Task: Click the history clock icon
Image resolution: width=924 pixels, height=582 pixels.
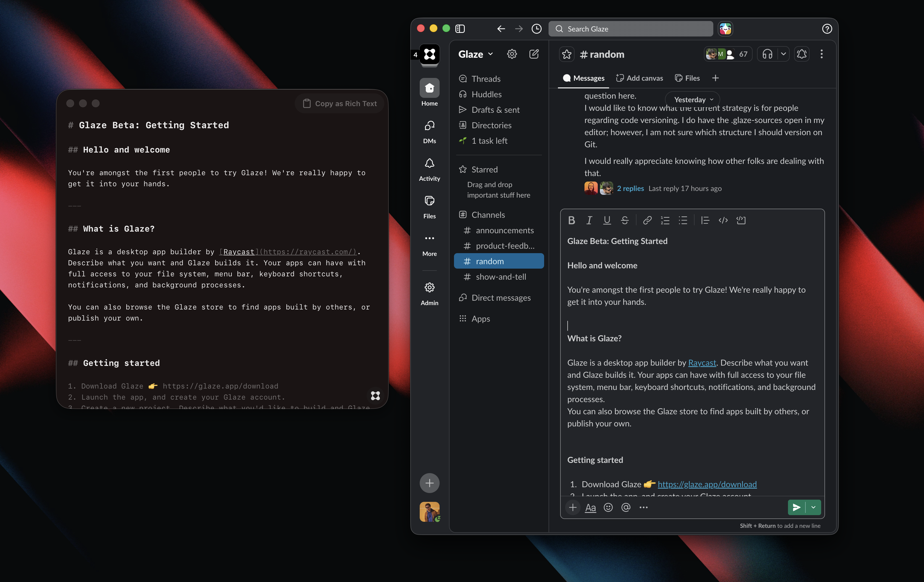Action: click(x=536, y=29)
